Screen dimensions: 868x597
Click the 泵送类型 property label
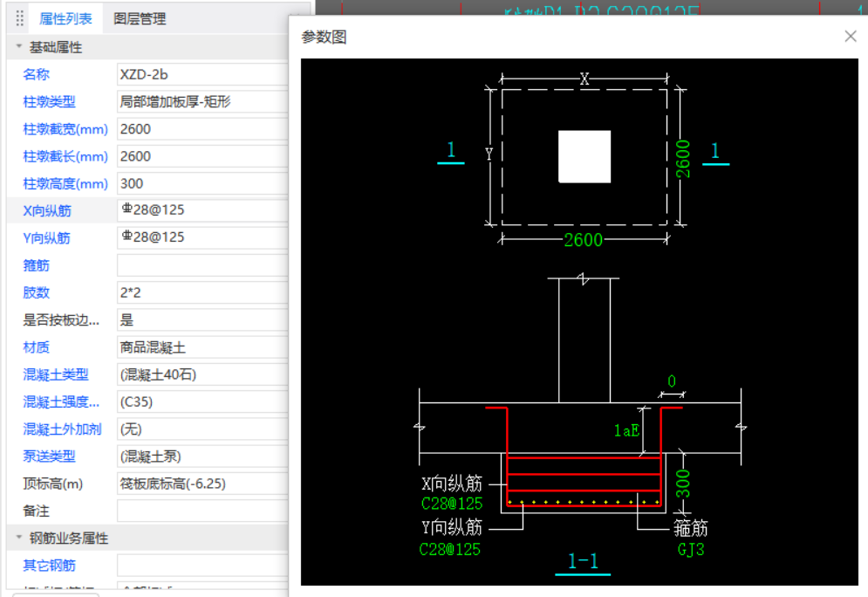49,456
